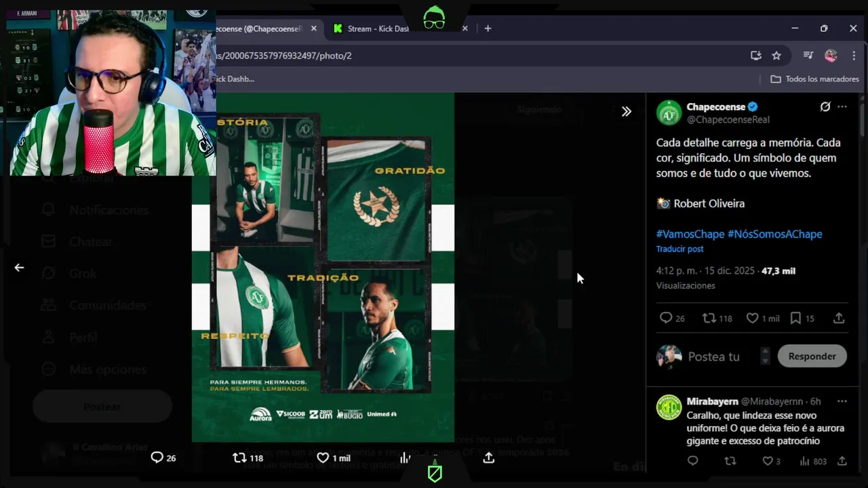
Task: Click the photo overlay analytics icon
Action: tap(406, 457)
